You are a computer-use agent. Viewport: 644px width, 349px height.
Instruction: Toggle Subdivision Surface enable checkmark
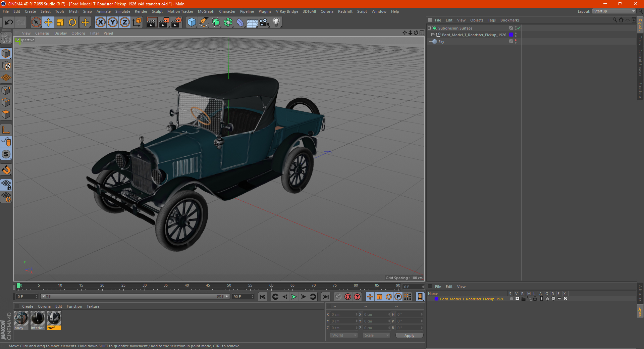(519, 28)
